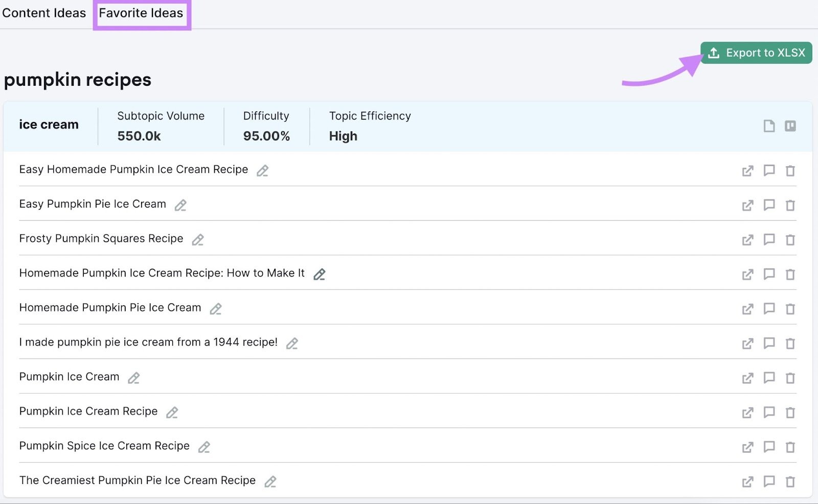Select the Pumpkin Ice Cream idea title
The width and height of the screenshot is (818, 504).
pos(69,377)
